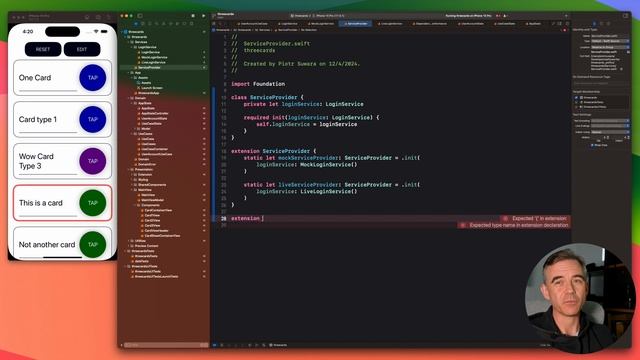This screenshot has height=360, width=640.
Task: Click the Xcode Stop button
Action: pyautogui.click(x=193, y=16)
